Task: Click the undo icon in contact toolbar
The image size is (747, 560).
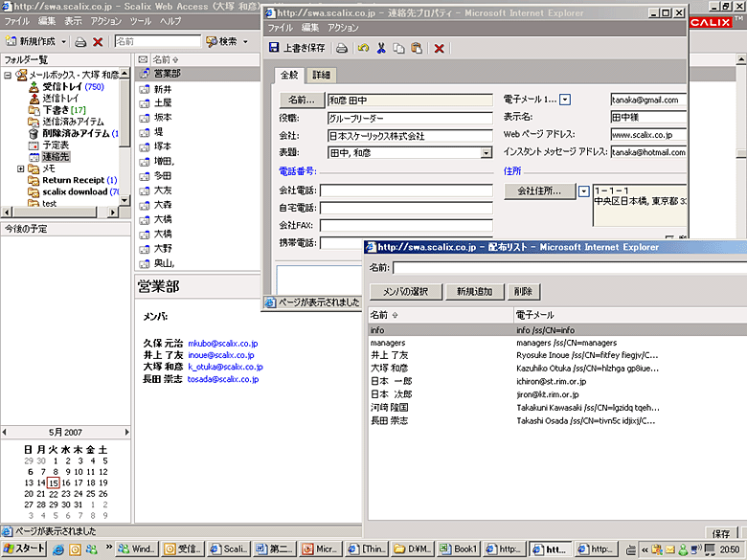Action: (x=363, y=48)
